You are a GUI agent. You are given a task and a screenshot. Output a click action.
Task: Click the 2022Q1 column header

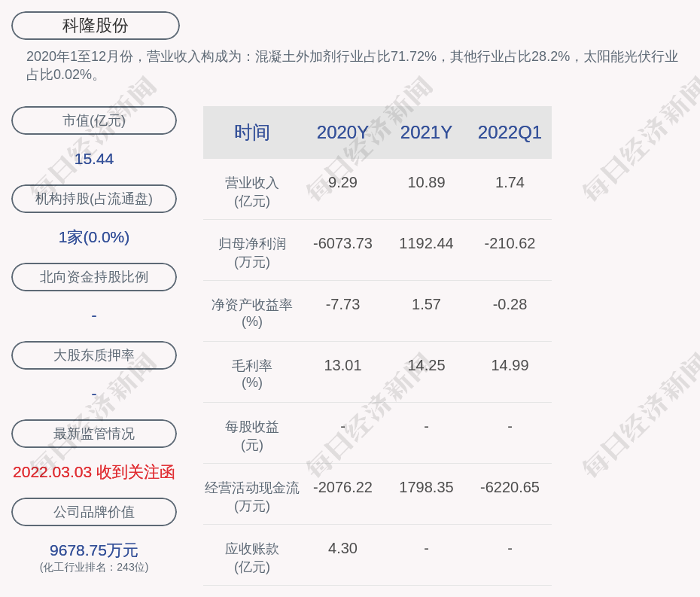tap(510, 132)
